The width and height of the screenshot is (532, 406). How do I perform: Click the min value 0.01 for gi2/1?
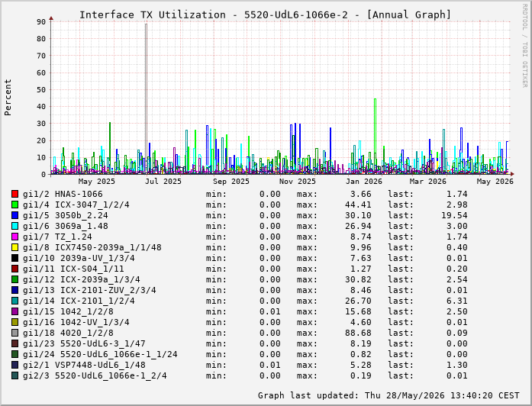click(x=270, y=365)
